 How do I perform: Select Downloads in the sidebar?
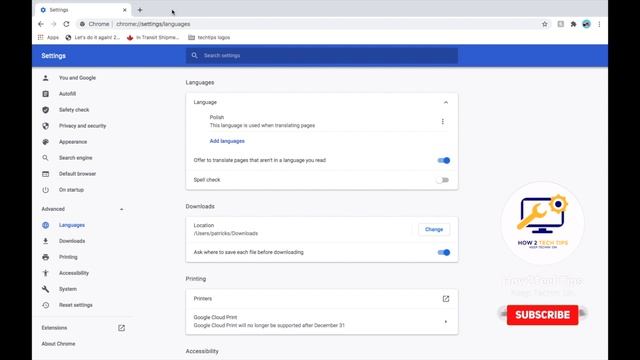click(x=72, y=241)
